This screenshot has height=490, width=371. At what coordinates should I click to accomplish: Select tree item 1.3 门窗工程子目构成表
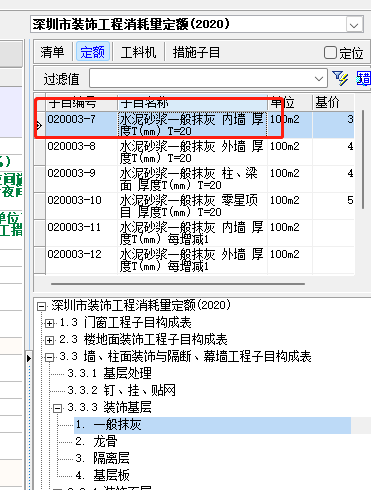125,322
